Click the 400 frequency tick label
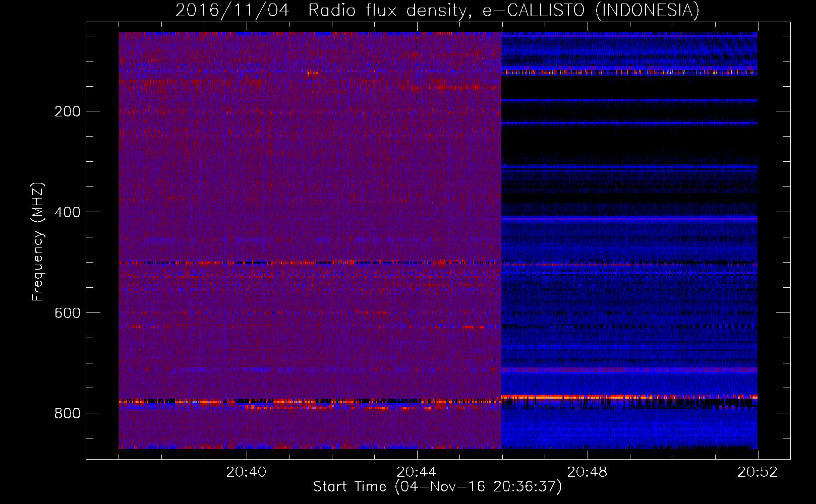This screenshot has height=504, width=816. tap(68, 212)
